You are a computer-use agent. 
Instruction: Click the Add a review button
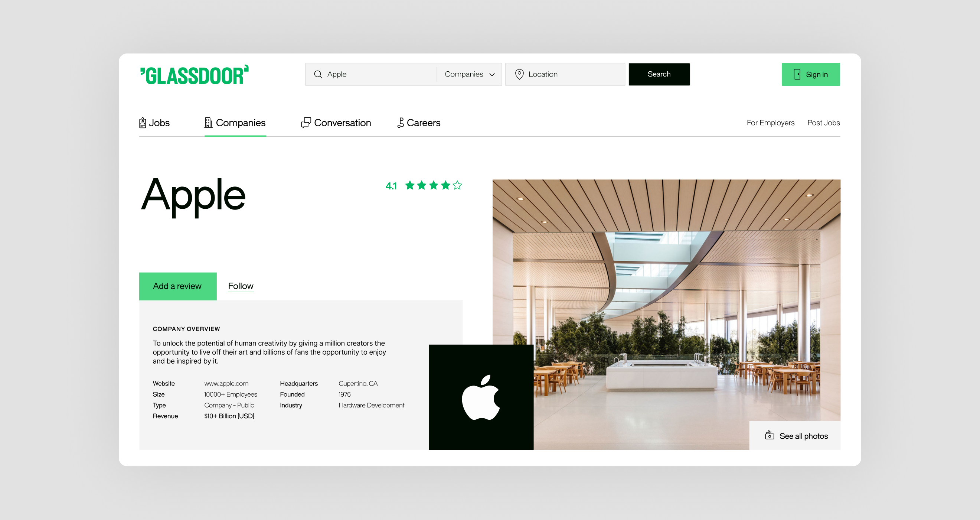177,286
